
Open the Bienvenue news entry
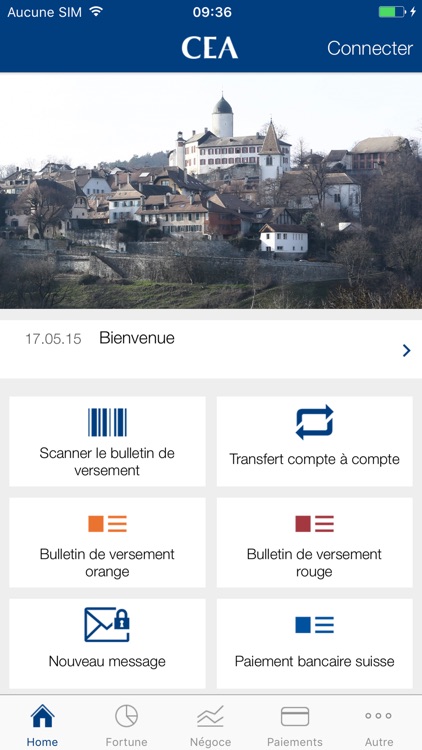point(211,349)
